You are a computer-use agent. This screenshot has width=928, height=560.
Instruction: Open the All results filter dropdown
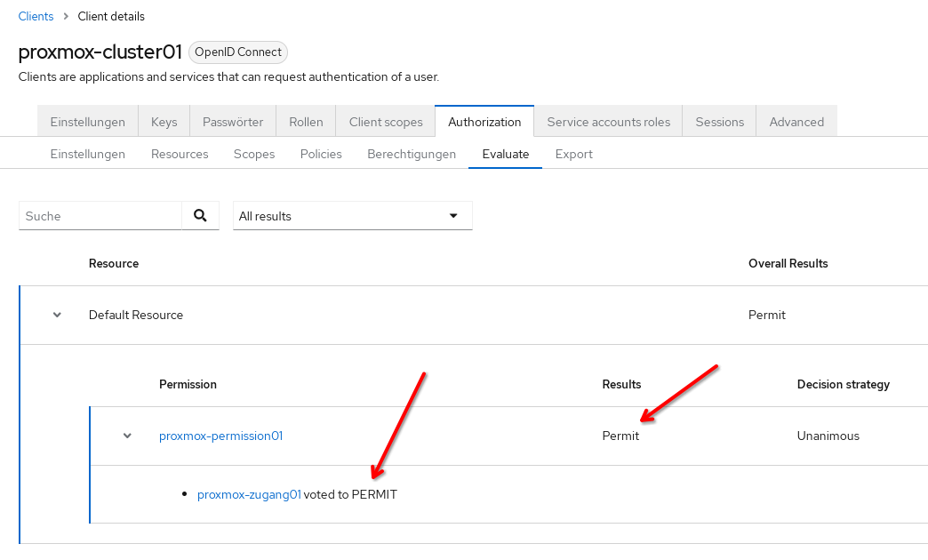[x=352, y=216]
